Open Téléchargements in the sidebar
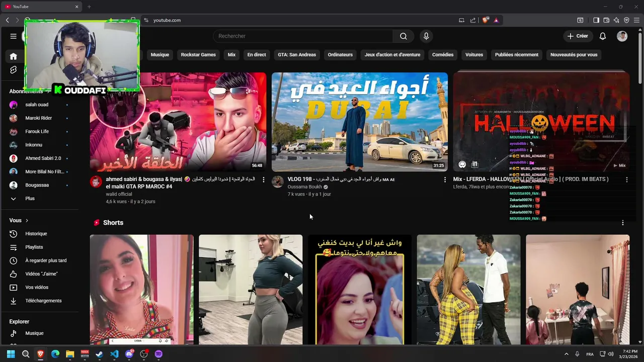 [43, 301]
